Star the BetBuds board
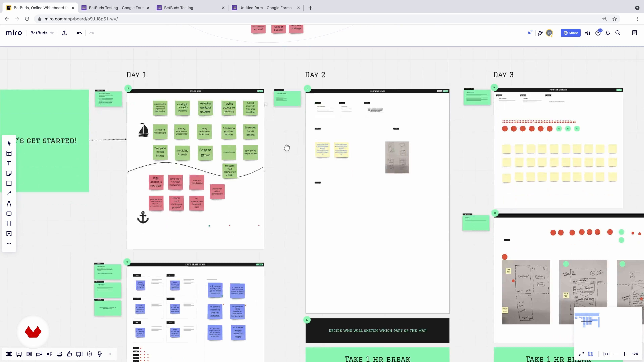This screenshot has height=362, width=644. tap(52, 33)
